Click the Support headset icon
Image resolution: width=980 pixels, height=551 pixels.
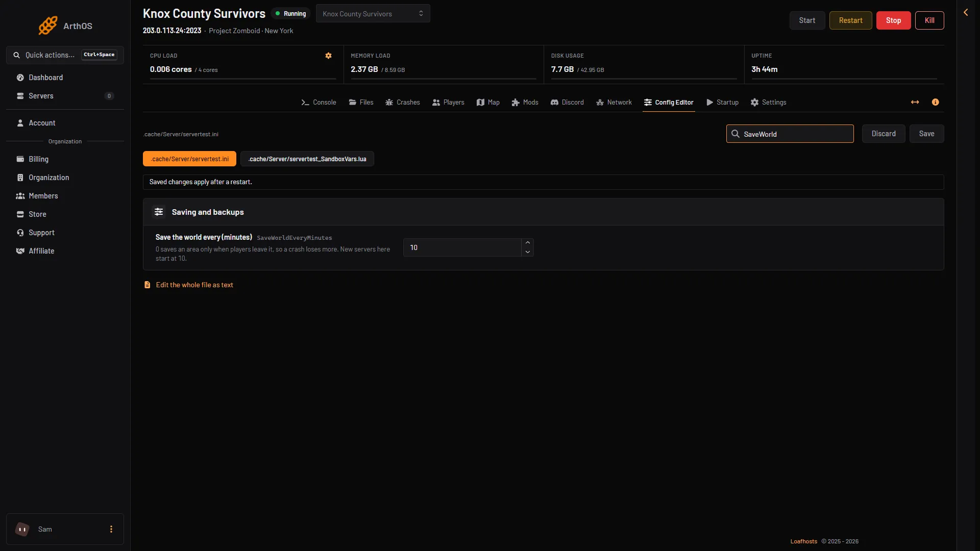tap(20, 233)
